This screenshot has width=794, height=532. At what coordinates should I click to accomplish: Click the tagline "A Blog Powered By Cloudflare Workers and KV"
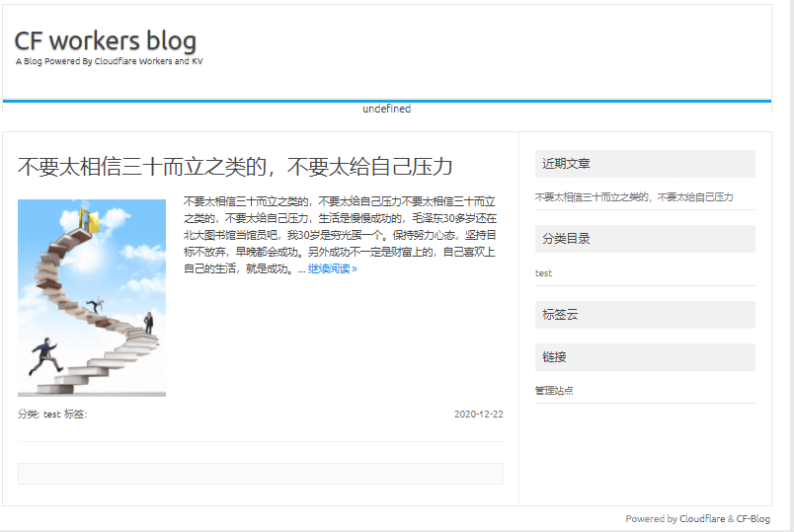tap(109, 61)
